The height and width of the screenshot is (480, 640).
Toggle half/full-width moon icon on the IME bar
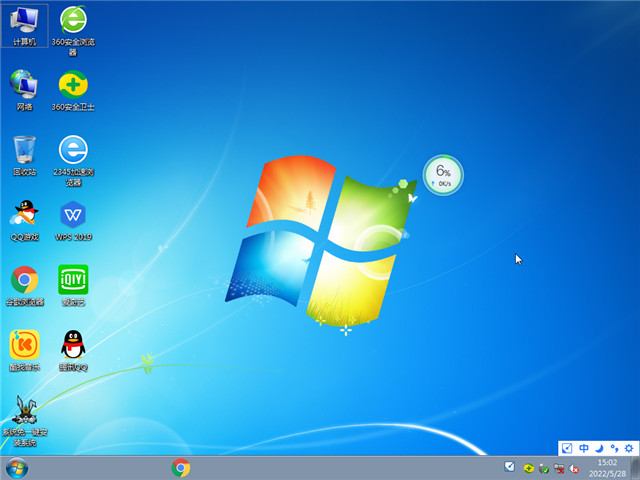pyautogui.click(x=599, y=448)
